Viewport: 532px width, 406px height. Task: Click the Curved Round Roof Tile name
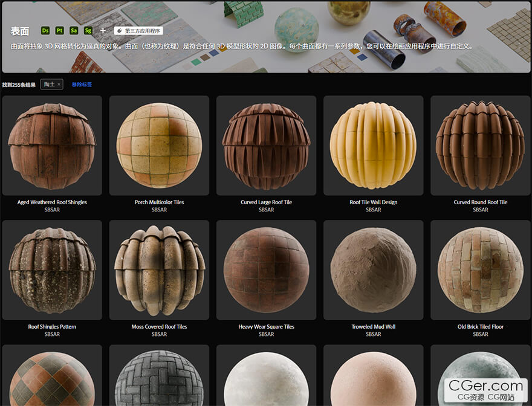pos(481,202)
